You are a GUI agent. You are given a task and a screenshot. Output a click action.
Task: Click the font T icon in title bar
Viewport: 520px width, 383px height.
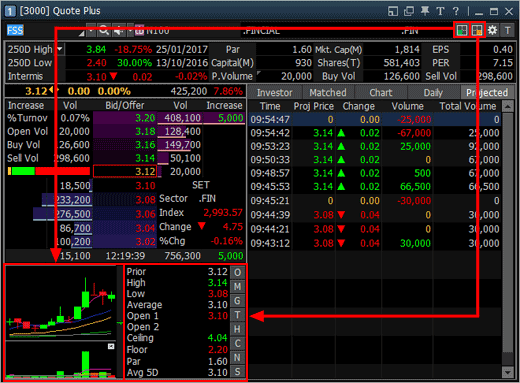[x=440, y=11]
